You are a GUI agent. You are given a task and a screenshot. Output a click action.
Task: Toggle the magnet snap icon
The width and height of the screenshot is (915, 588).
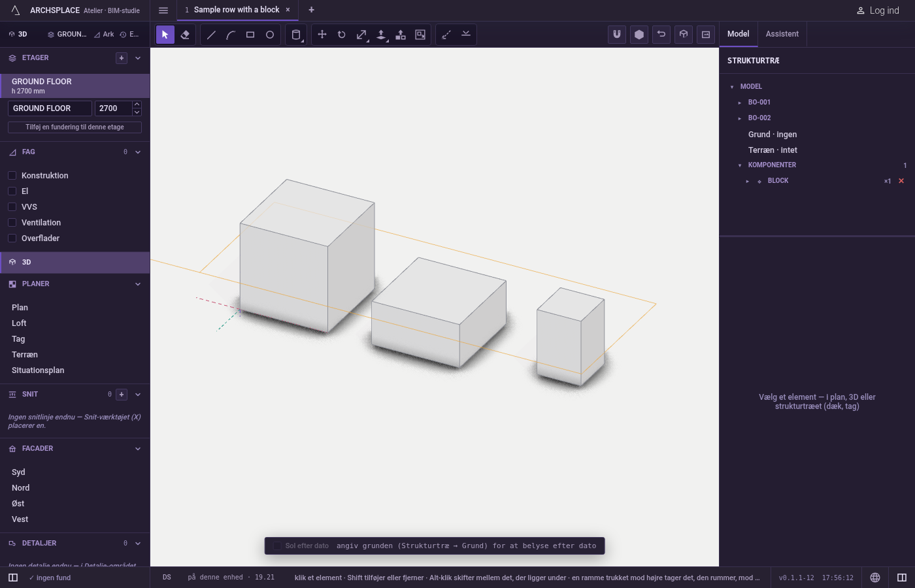617,35
